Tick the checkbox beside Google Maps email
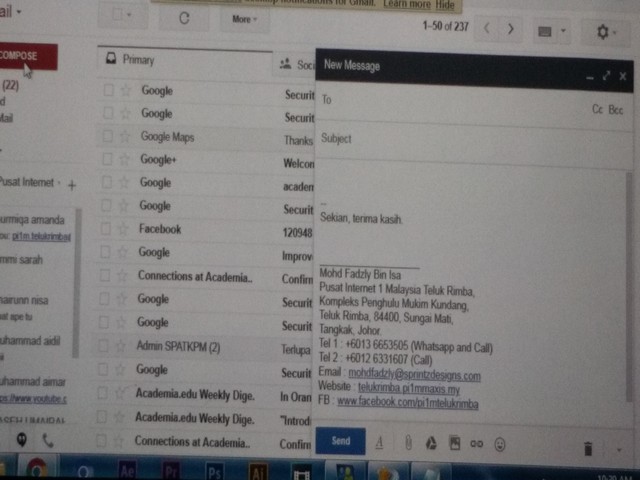This screenshot has height=480, width=640. [108, 137]
